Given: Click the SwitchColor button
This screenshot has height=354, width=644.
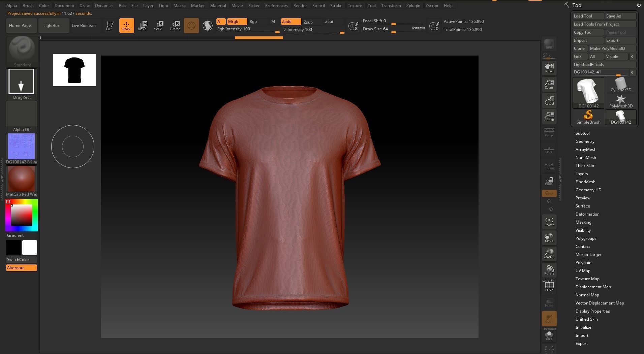Looking at the screenshot, I should tap(22, 260).
